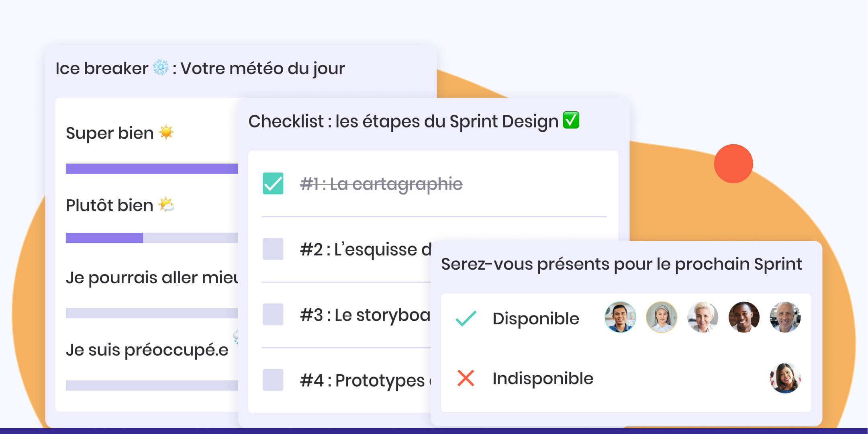Select the Disponible option label
This screenshot has height=434, width=868.
click(535, 318)
